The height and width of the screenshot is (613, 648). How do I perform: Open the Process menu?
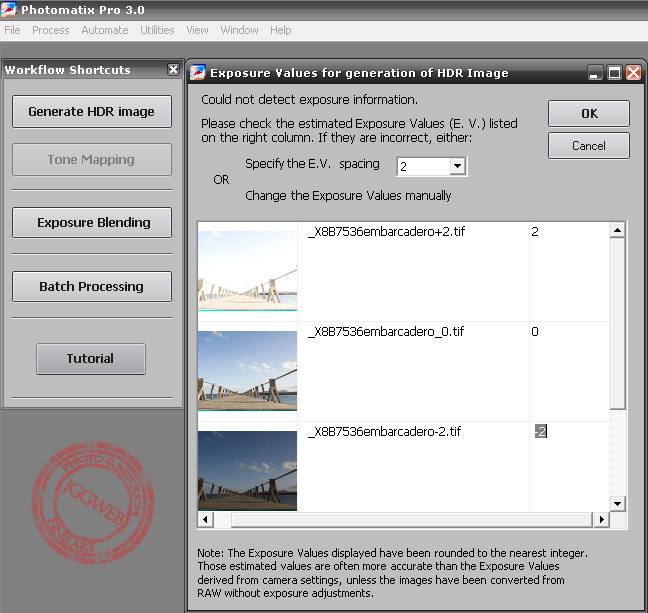click(x=50, y=30)
